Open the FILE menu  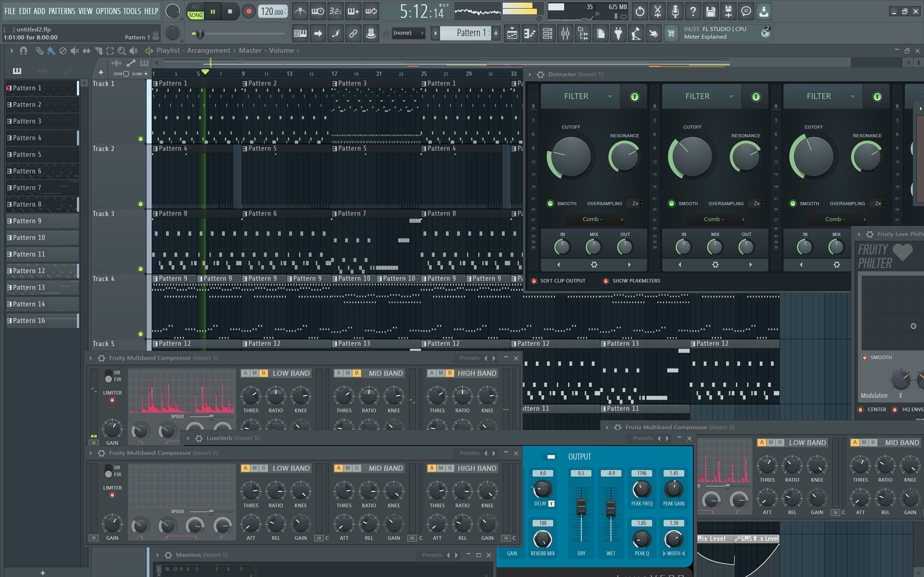[10, 11]
